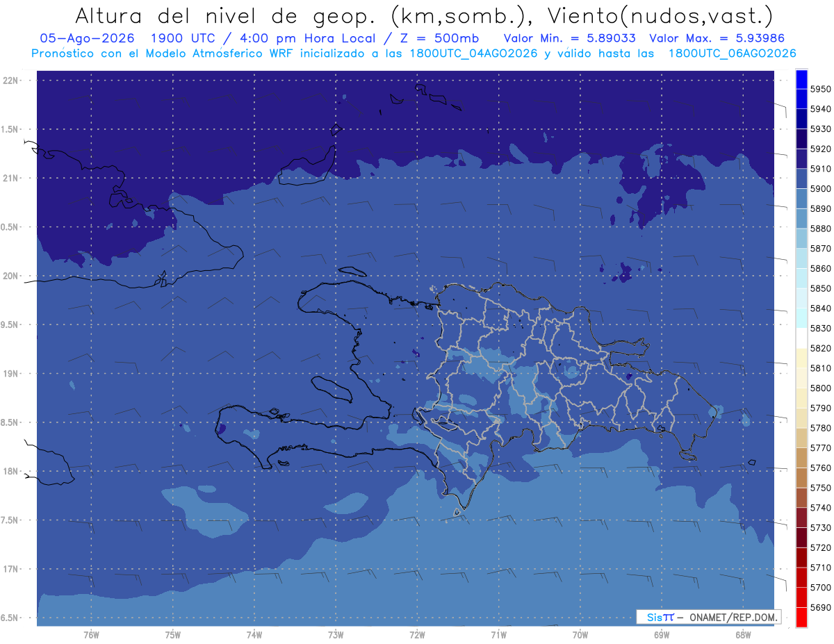
Task: Click the 70W longitude label
Action: (x=580, y=635)
